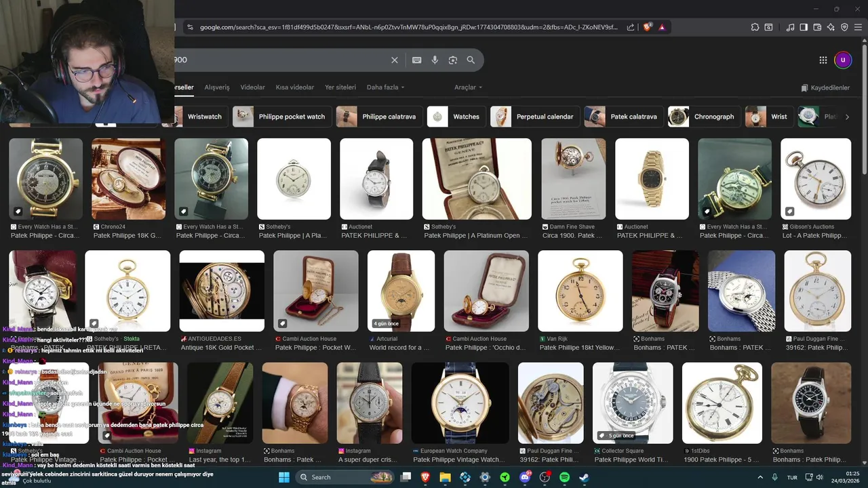Open 'Patek Philippe | A Platinum Open' link
Screen dimensions: 868x488
[x=476, y=236]
